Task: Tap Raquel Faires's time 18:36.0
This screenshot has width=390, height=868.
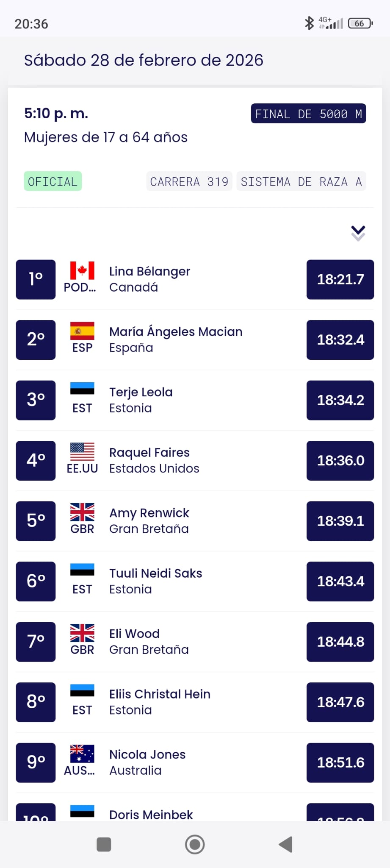Action: pyautogui.click(x=340, y=460)
